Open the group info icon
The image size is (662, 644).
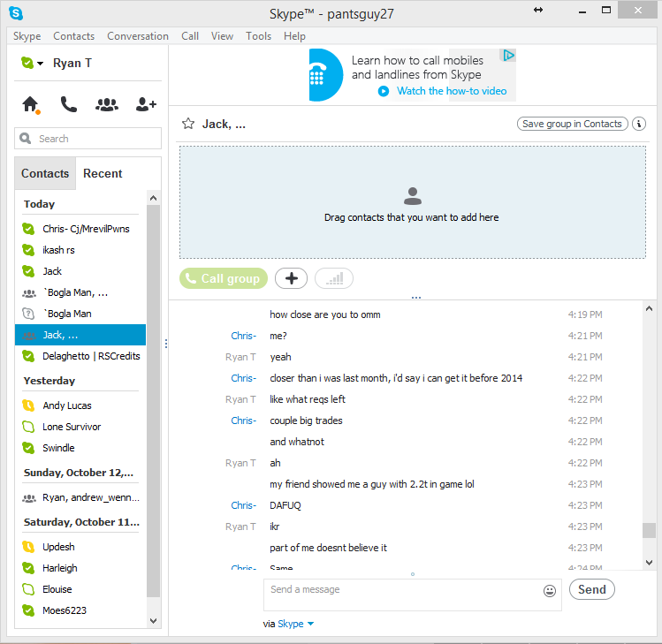[639, 124]
